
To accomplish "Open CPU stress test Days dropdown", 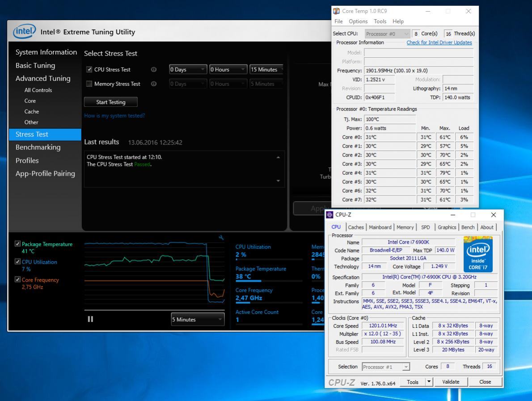I will pos(188,70).
